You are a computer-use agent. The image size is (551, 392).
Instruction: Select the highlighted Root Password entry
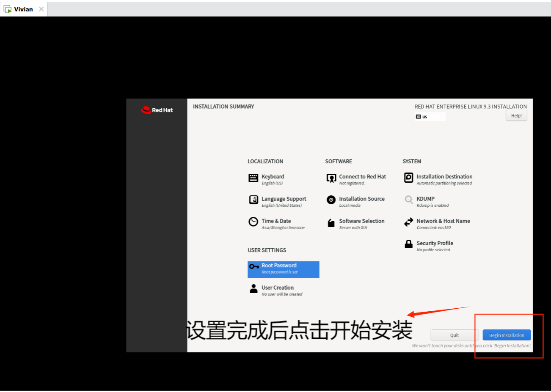pyautogui.click(x=283, y=269)
